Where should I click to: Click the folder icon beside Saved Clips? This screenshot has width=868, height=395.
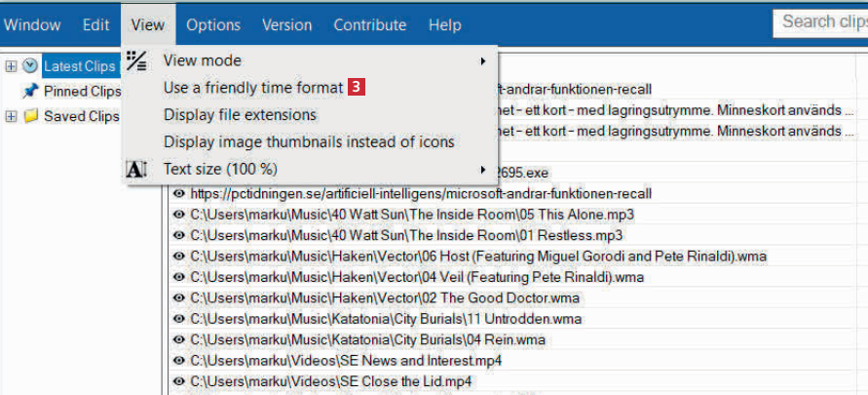30,117
